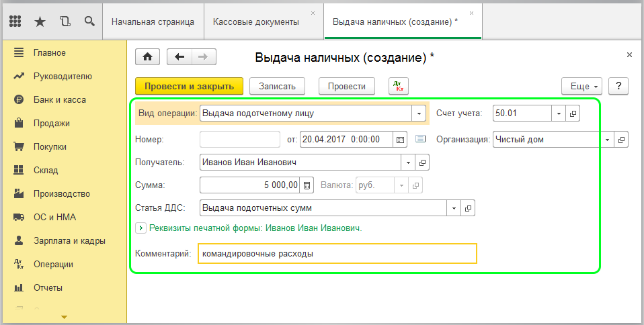Click the search magnifier icon
This screenshot has height=325, width=644.
[89, 21]
